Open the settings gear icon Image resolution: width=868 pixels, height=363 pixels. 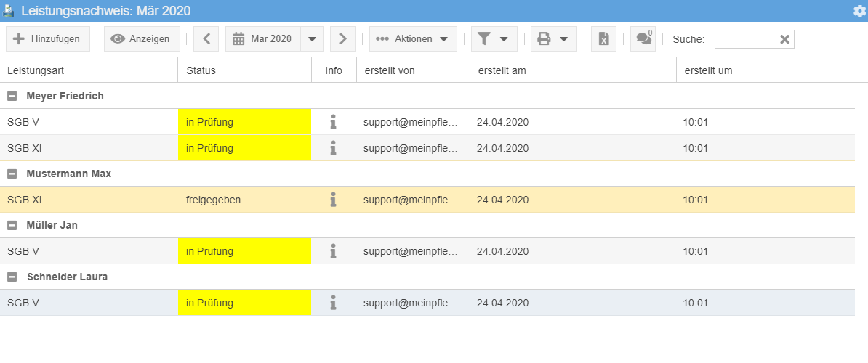coord(859,11)
